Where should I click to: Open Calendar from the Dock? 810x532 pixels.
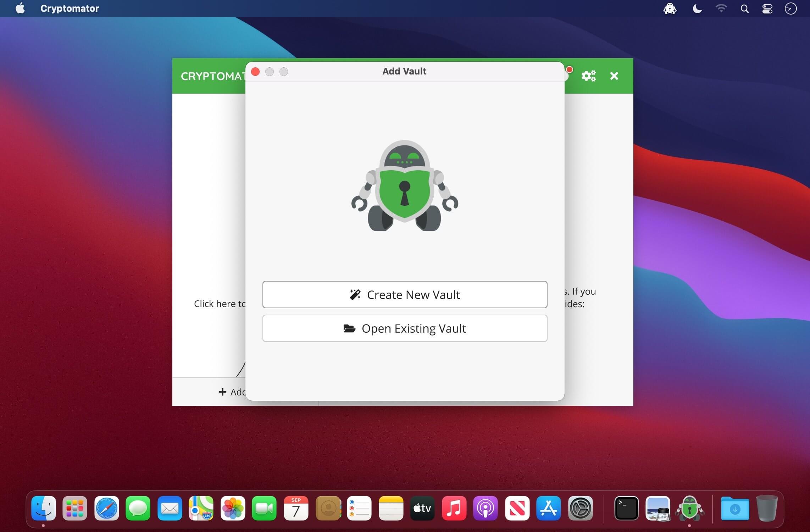(x=296, y=508)
